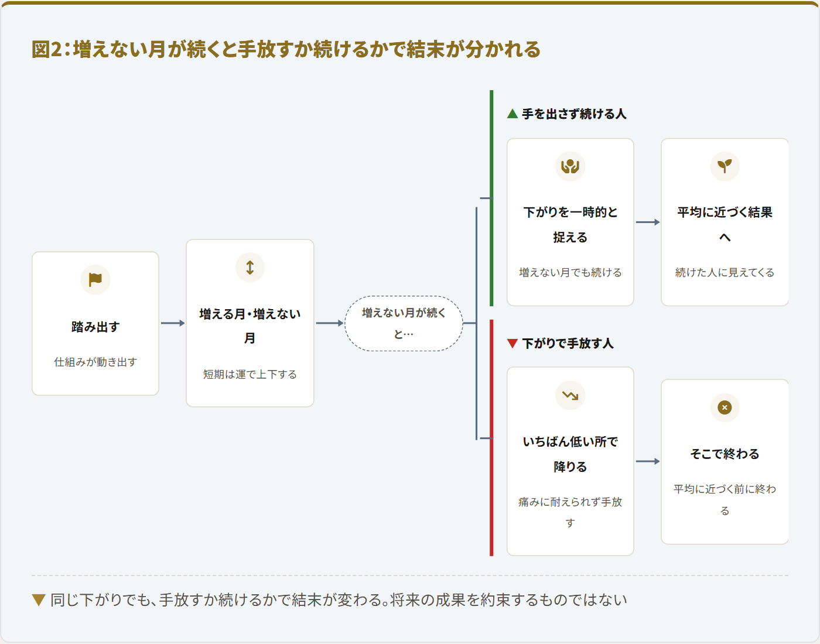Image resolution: width=820 pixels, height=644 pixels.
Task: Click the subtitle 痛みに耐えられず手放す
Action: tap(570, 512)
